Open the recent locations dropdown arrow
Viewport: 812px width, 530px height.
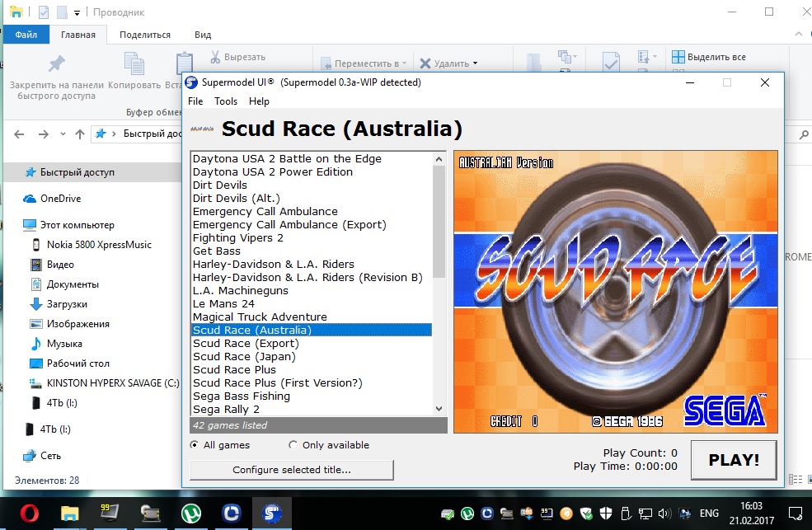[63, 134]
